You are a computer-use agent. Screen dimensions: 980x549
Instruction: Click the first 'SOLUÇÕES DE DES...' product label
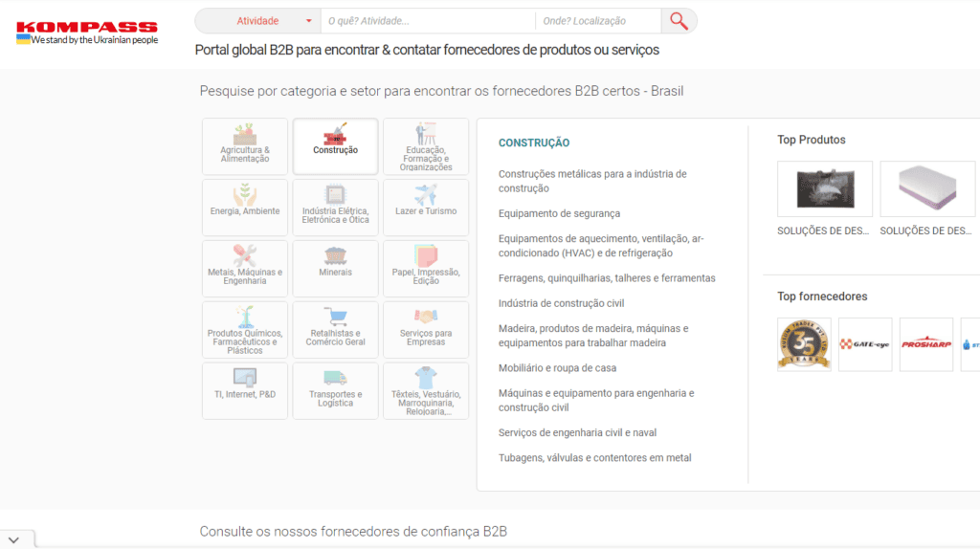coord(823,231)
